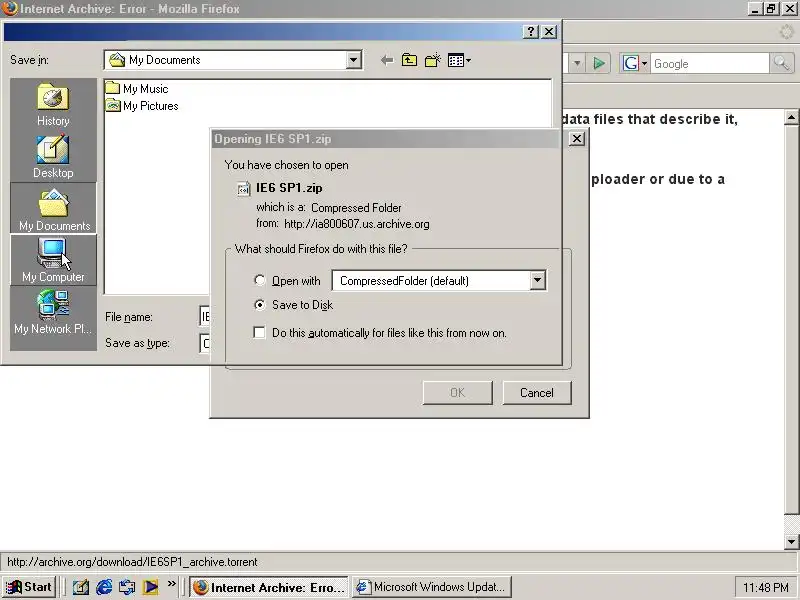
Task: Click the page scrollbar up arrow
Action: click(791, 118)
